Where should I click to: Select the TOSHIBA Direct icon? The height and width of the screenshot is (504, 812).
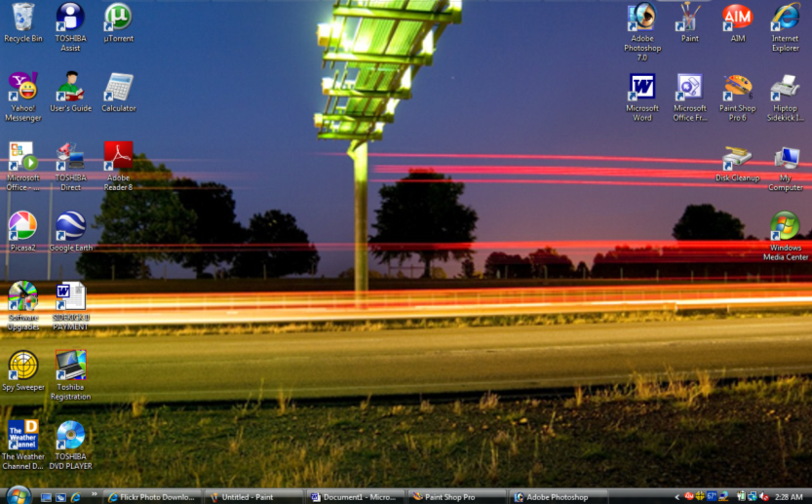pos(70,167)
